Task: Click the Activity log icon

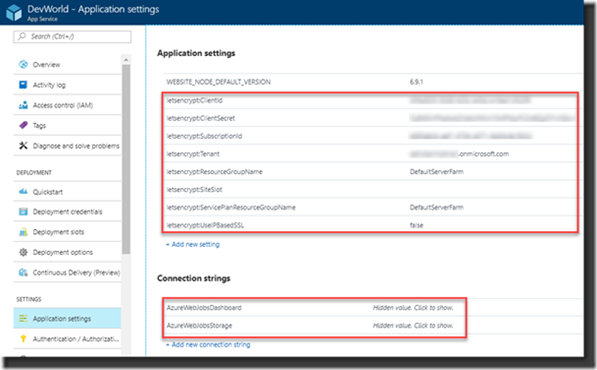Action: click(x=23, y=85)
